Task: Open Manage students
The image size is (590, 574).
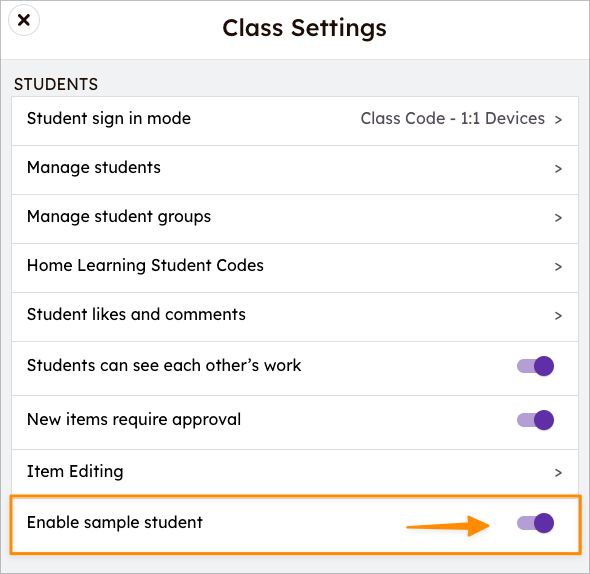Action: (295, 170)
